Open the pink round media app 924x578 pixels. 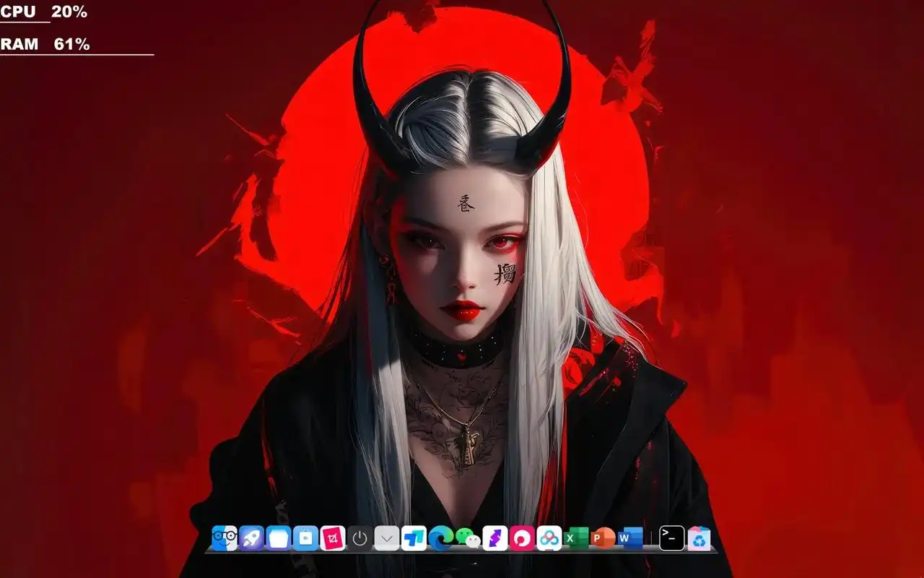tap(521, 538)
